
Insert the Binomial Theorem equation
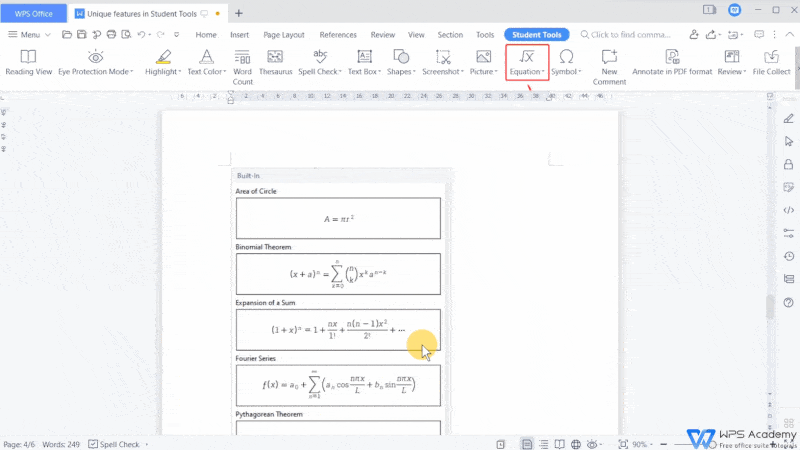(338, 274)
